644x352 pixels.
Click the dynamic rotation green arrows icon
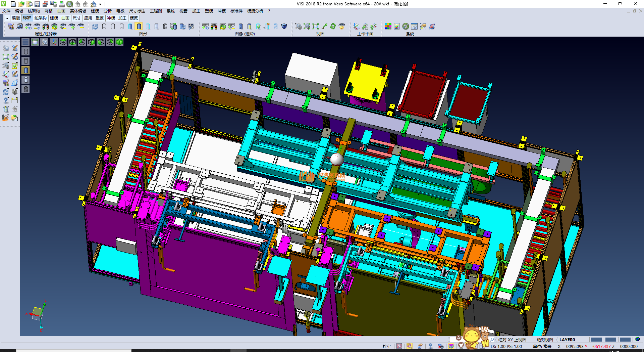333,26
